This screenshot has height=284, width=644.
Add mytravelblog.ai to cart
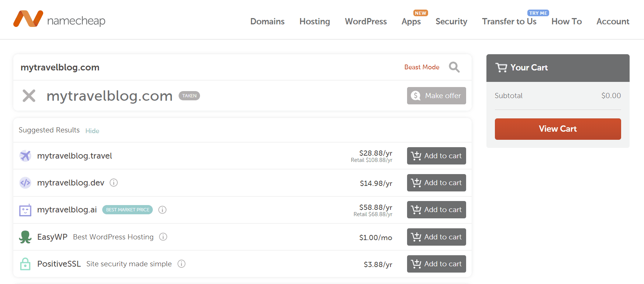pos(437,210)
